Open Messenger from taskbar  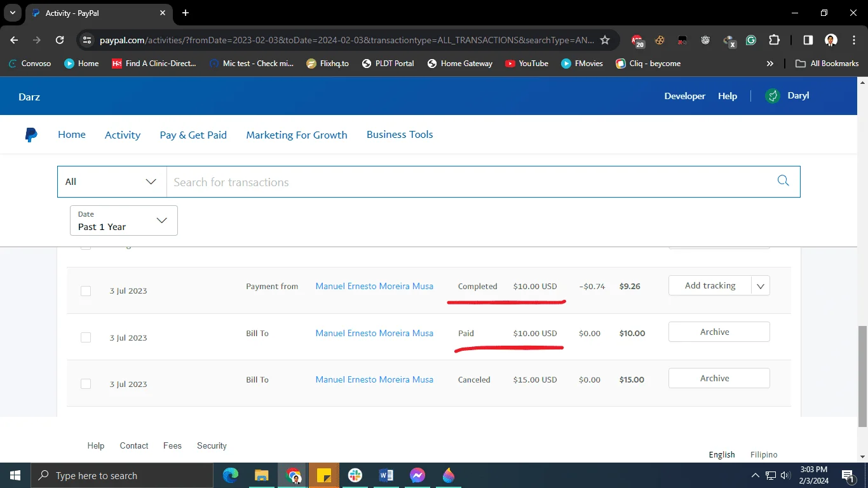[417, 475]
